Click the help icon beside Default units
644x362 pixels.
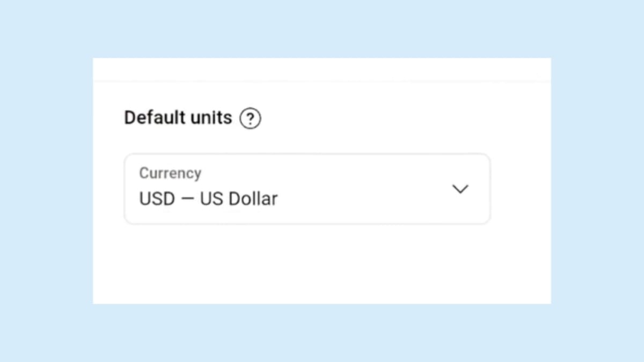tap(250, 119)
